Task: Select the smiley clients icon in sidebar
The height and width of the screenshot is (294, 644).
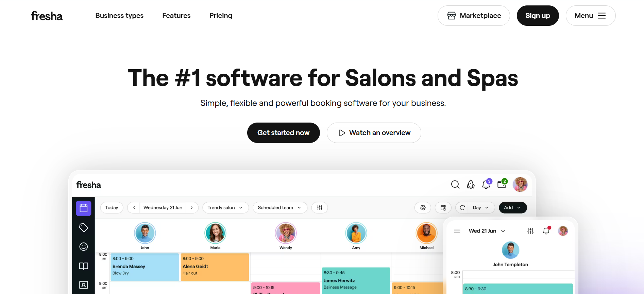Action: click(x=84, y=246)
